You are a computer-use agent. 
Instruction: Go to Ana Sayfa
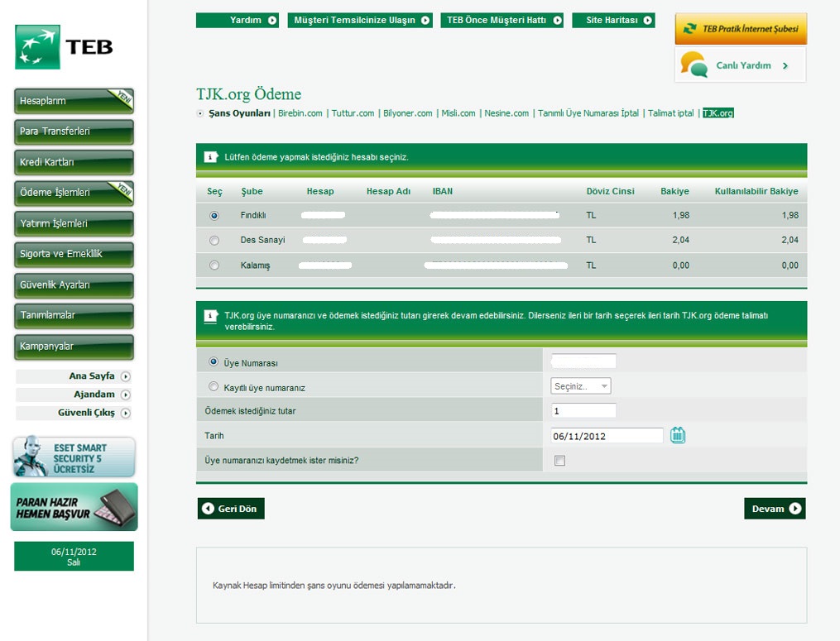pyautogui.click(x=74, y=376)
